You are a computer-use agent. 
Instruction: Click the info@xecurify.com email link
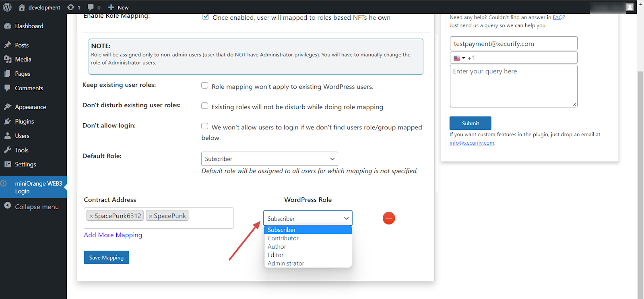point(472,143)
